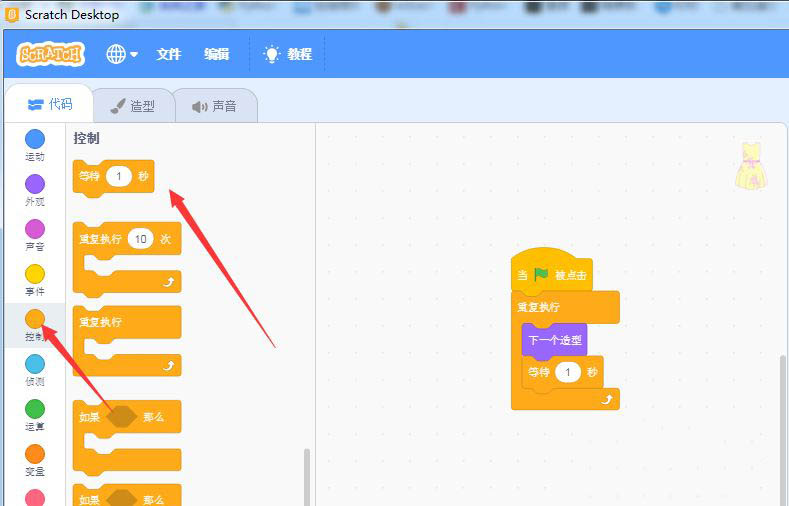Select the magenta 声音 (Sound) category circle
Image resolution: width=789 pixels, height=506 pixels.
(x=35, y=229)
